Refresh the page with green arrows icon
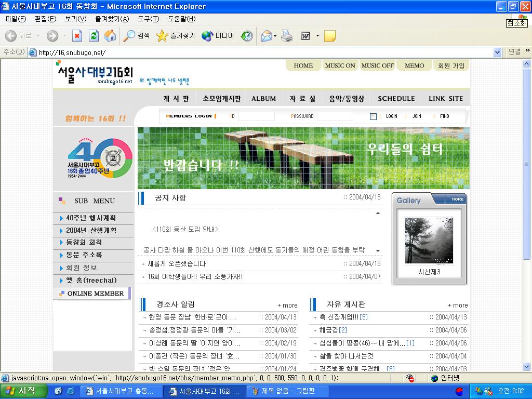This screenshot has height=399, width=532. pos(94,36)
